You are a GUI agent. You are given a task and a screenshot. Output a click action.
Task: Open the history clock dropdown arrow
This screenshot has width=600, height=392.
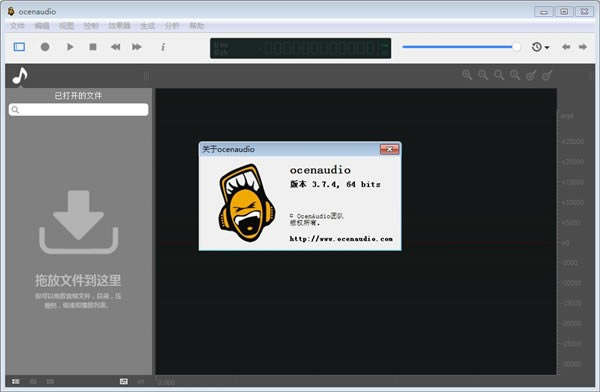pyautogui.click(x=547, y=47)
